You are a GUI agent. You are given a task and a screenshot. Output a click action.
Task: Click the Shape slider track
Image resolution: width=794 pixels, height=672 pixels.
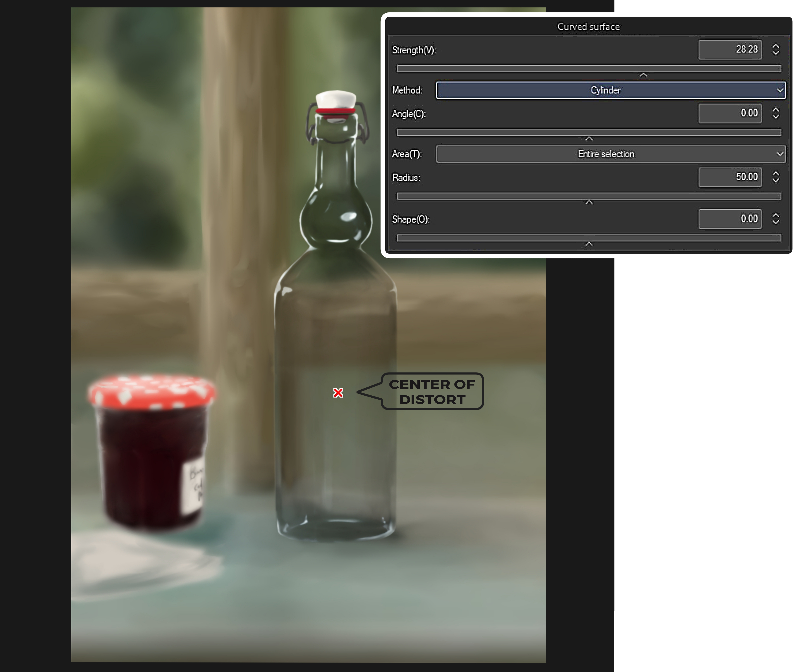click(x=589, y=238)
